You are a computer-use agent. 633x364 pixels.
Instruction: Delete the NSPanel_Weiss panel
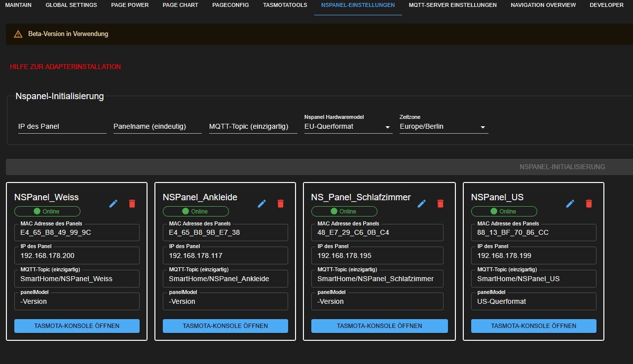(131, 203)
